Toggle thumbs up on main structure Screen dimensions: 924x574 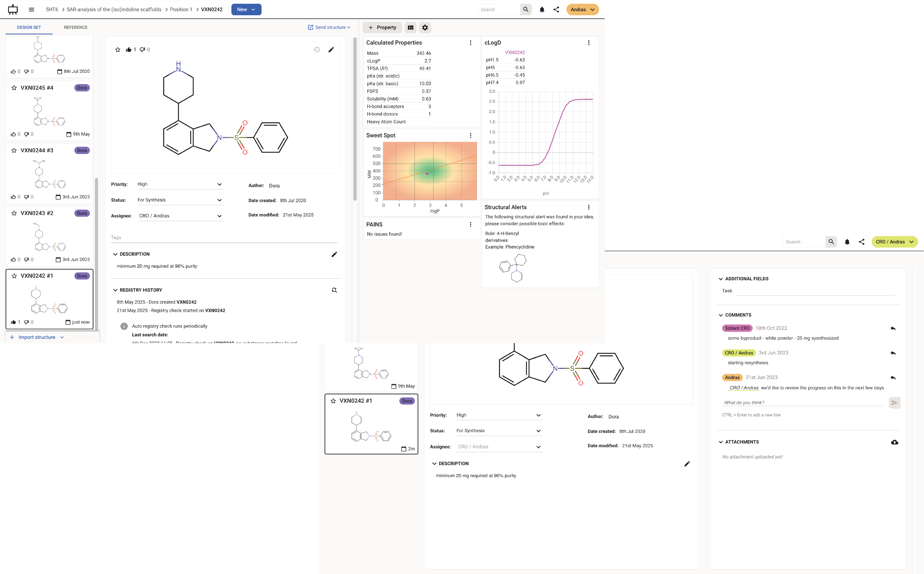129,49
